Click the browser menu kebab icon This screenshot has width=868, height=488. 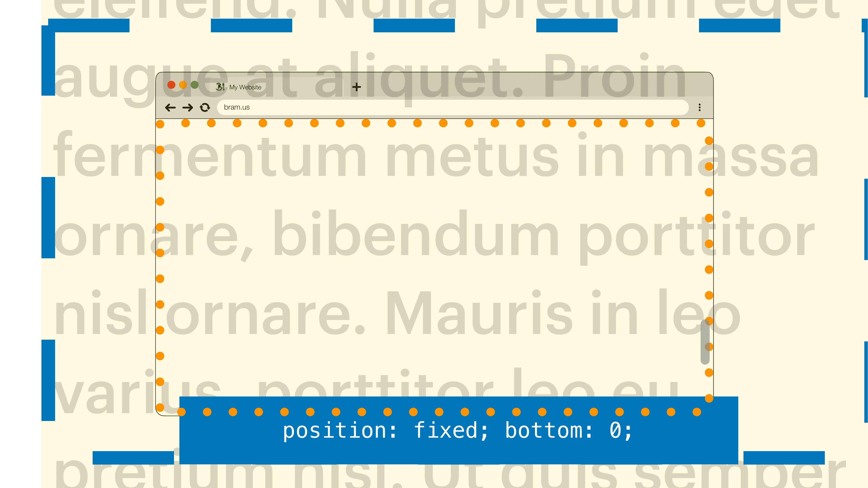[x=699, y=107]
